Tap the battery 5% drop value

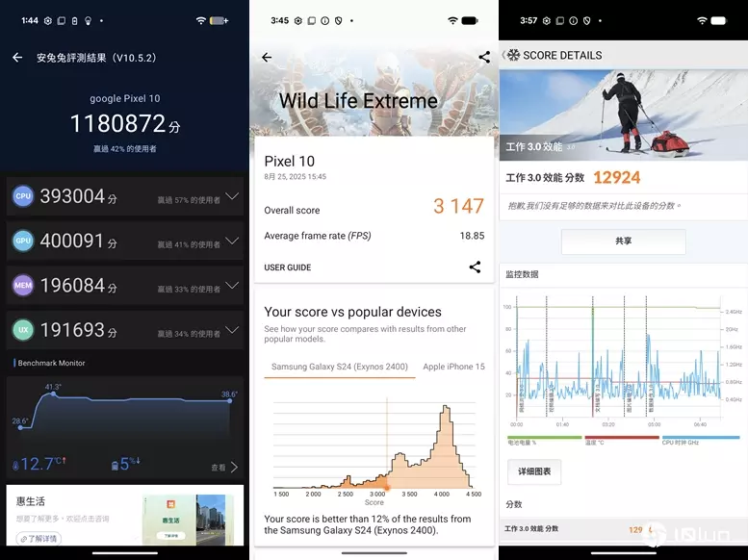coord(125,464)
